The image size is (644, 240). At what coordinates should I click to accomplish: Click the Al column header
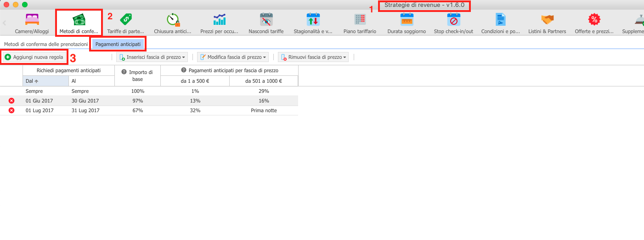pyautogui.click(x=91, y=81)
